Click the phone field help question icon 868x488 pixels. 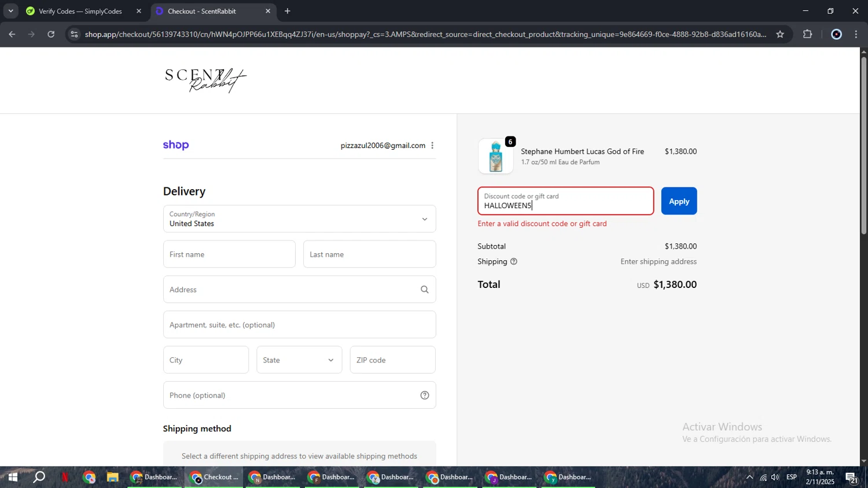425,395
